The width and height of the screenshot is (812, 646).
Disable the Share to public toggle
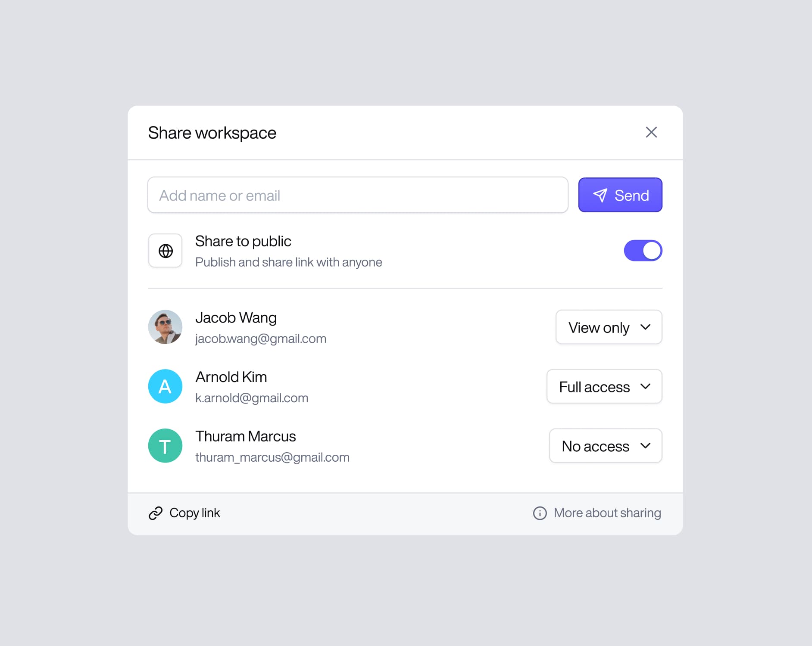(x=643, y=251)
